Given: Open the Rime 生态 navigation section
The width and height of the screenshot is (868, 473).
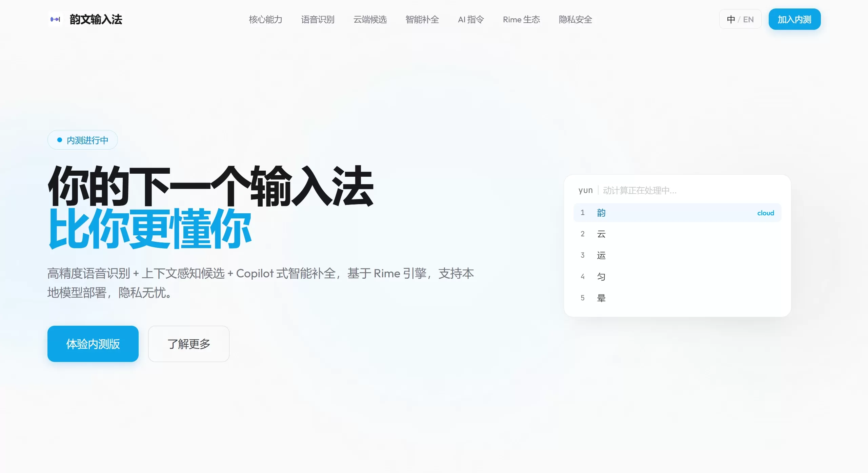Looking at the screenshot, I should click(521, 20).
